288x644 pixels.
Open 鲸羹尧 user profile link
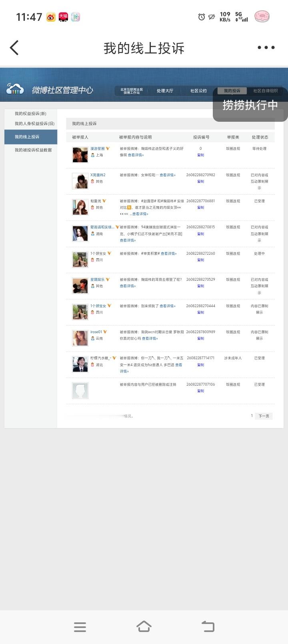click(96, 201)
